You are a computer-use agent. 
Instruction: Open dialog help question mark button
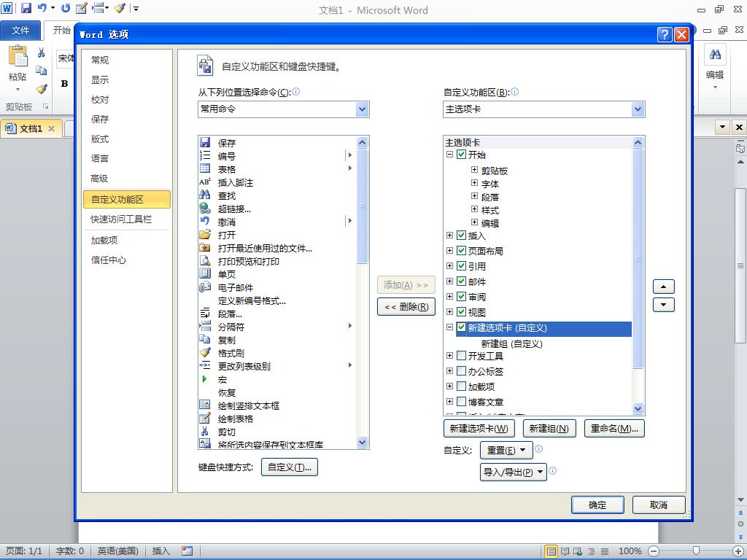[665, 34]
